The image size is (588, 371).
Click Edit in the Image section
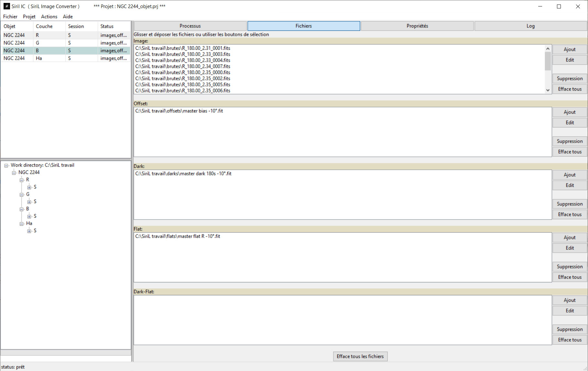click(570, 60)
